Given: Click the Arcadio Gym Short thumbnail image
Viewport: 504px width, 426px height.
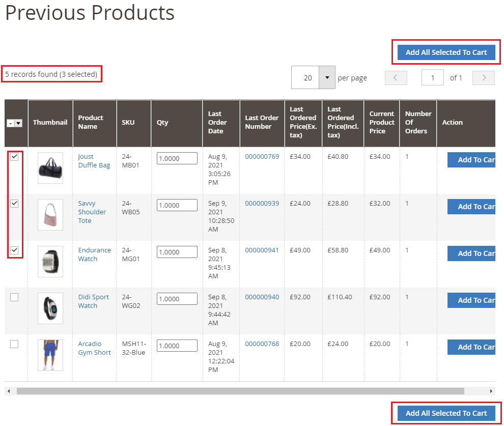Looking at the screenshot, I should 50,355.
